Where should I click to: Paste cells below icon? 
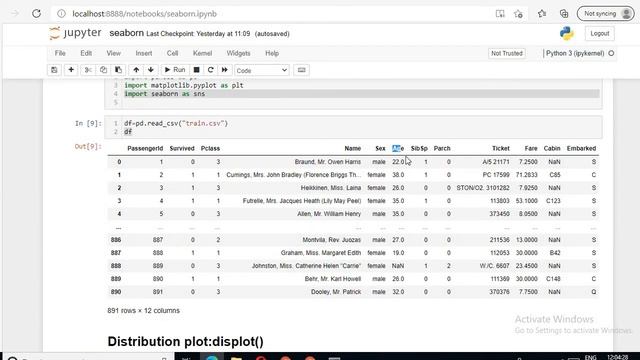point(118,70)
